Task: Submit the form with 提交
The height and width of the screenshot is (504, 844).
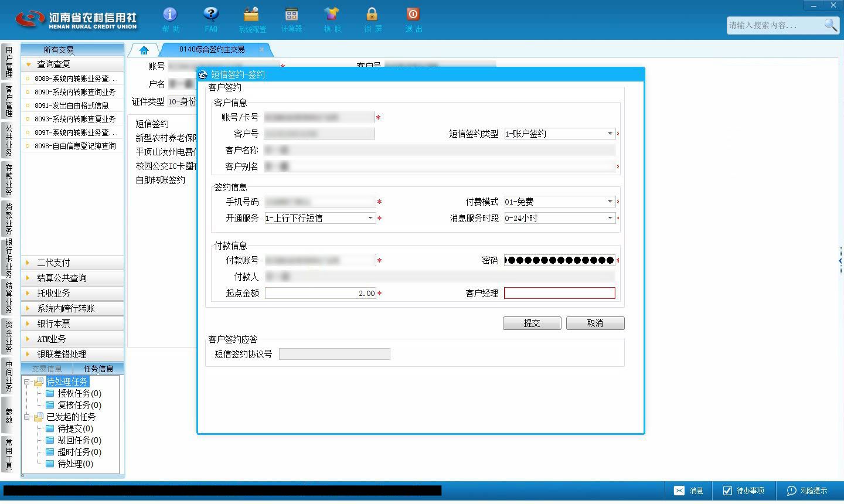Action: pos(532,323)
